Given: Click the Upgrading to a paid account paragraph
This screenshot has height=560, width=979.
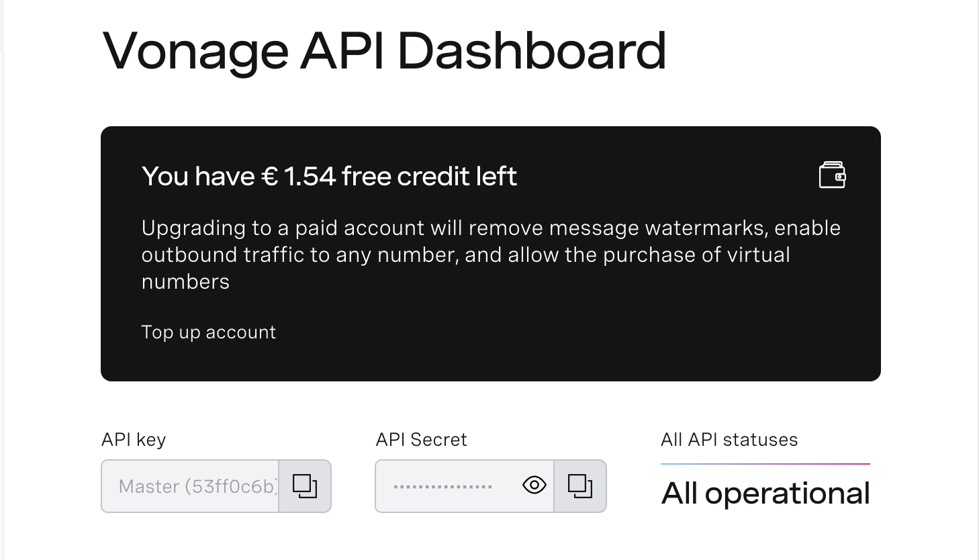Looking at the screenshot, I should click(491, 254).
